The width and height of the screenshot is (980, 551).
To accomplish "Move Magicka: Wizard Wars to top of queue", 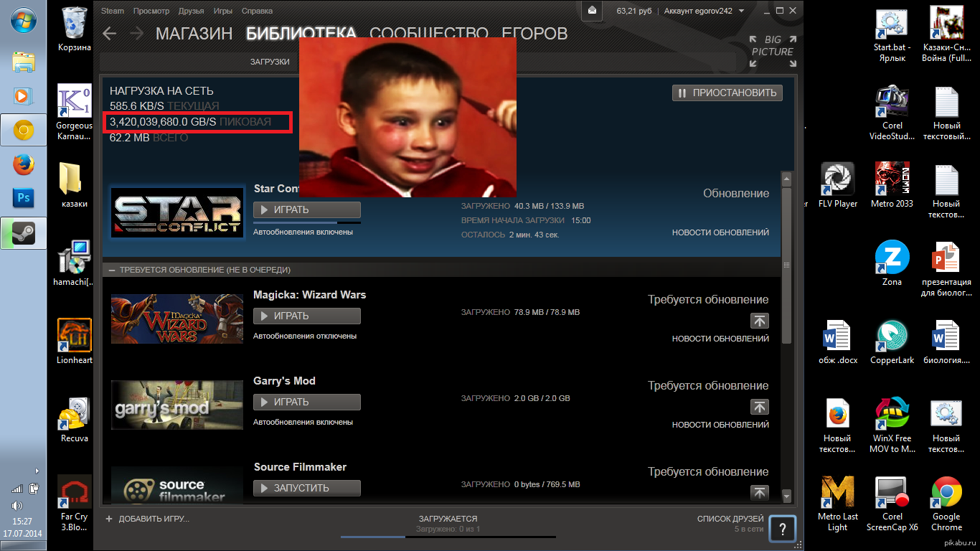I will click(x=760, y=321).
